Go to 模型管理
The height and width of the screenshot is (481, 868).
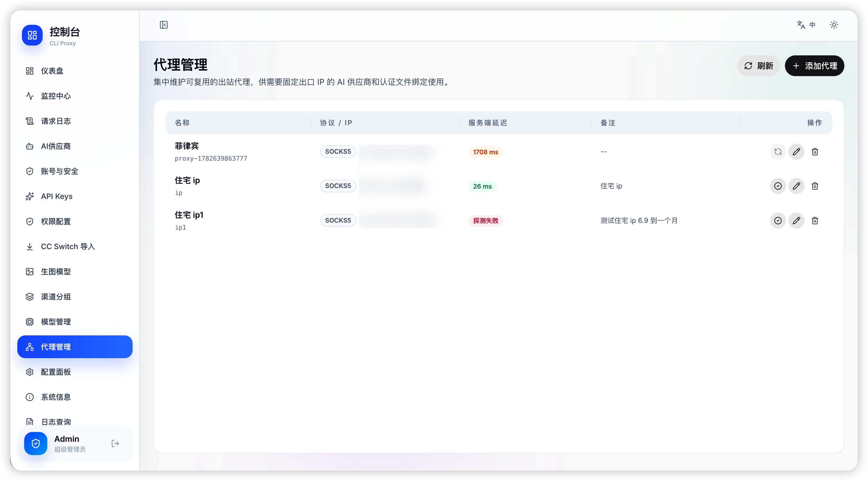[75, 322]
